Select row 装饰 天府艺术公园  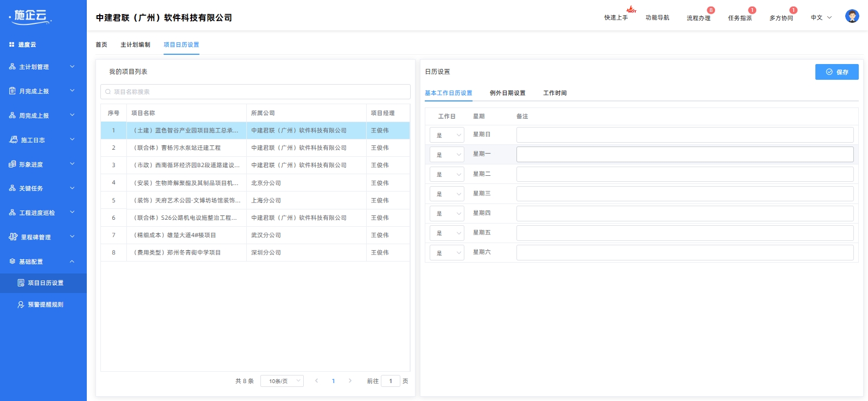pos(255,200)
